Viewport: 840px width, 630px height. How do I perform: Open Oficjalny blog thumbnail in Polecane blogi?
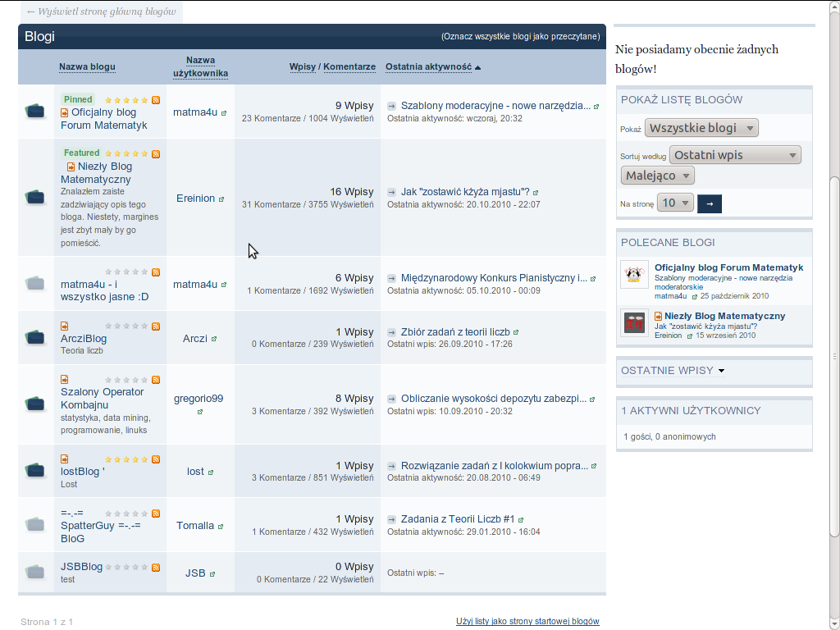pyautogui.click(x=634, y=275)
